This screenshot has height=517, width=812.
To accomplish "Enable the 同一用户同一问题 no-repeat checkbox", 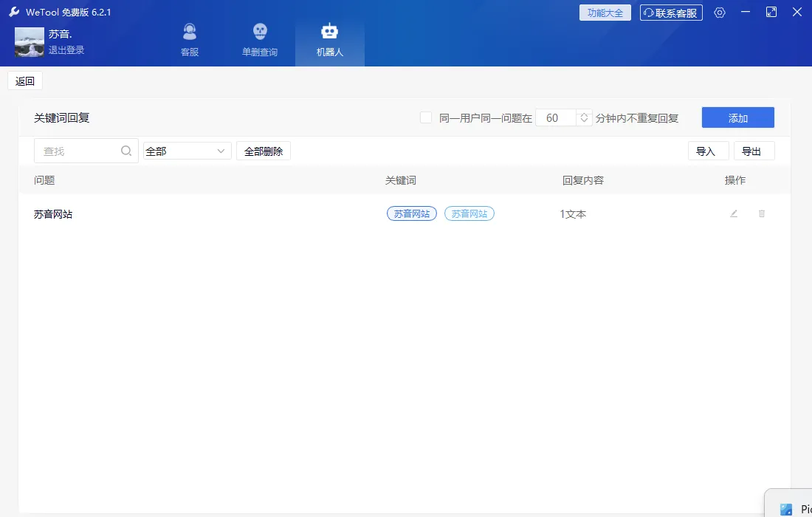I will pyautogui.click(x=426, y=117).
